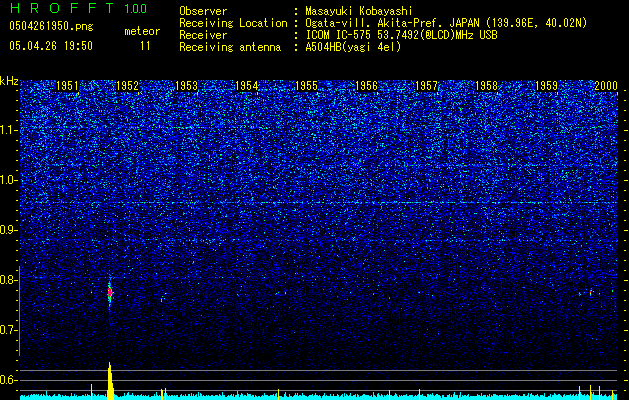
Task: Click the 1957 time marker
Action: pos(426,85)
